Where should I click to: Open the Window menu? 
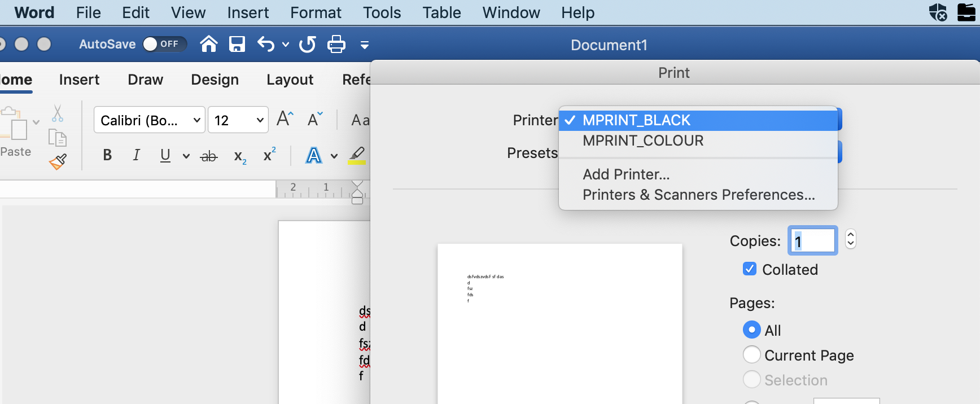(x=511, y=12)
